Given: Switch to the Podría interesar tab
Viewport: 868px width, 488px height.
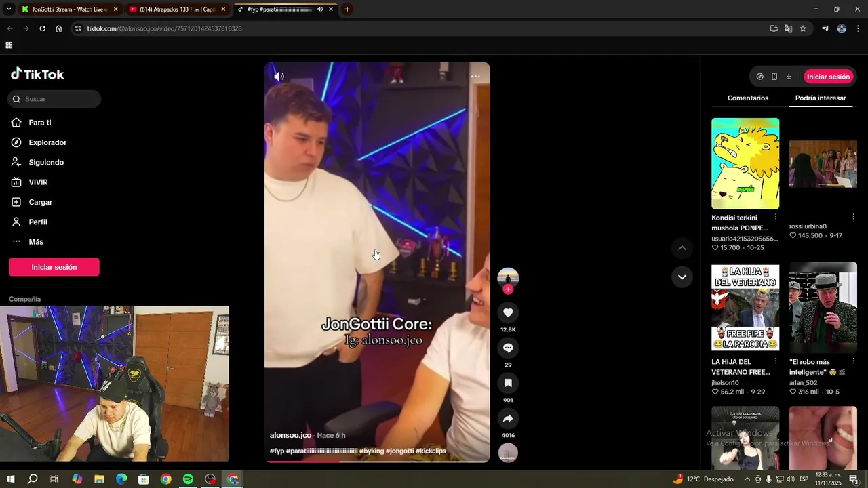Looking at the screenshot, I should tap(821, 98).
